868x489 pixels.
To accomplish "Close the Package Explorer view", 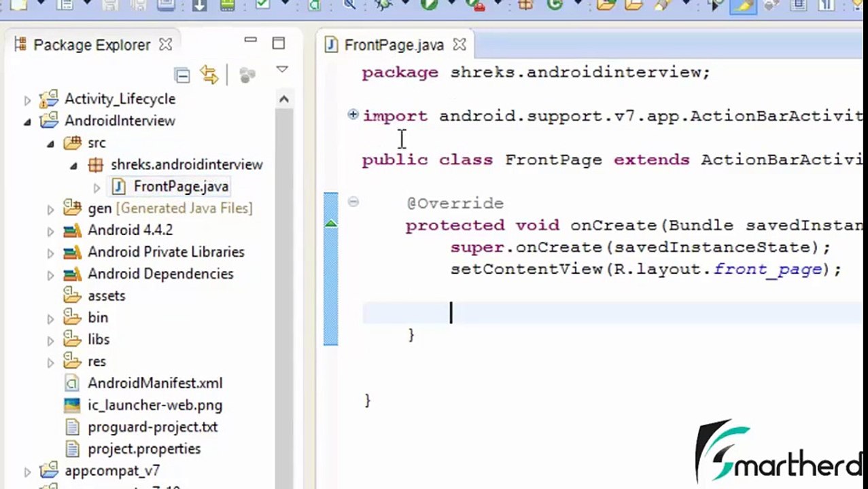I will (x=165, y=45).
